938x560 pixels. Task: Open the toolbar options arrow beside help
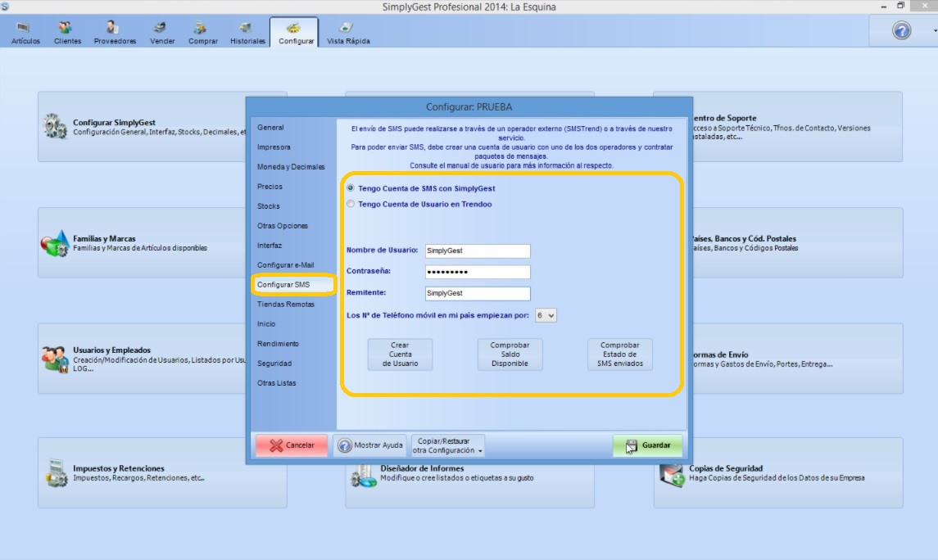click(935, 30)
